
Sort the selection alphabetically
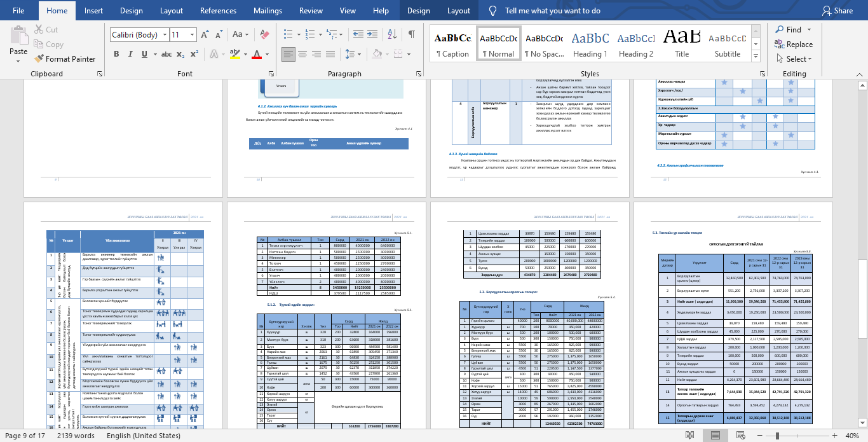(x=393, y=34)
